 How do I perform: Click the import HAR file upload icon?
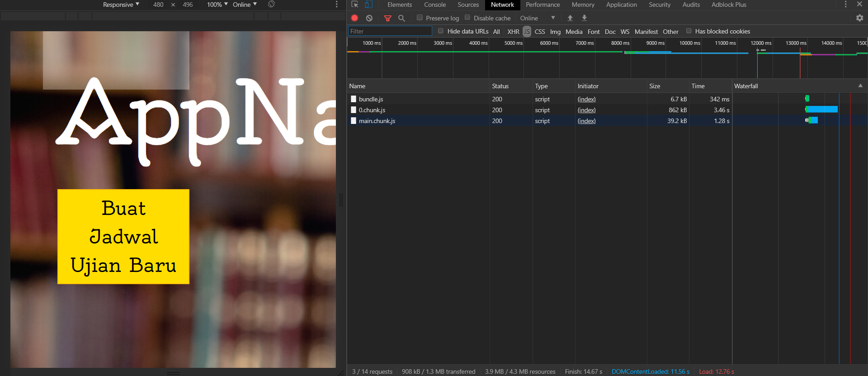tap(570, 18)
